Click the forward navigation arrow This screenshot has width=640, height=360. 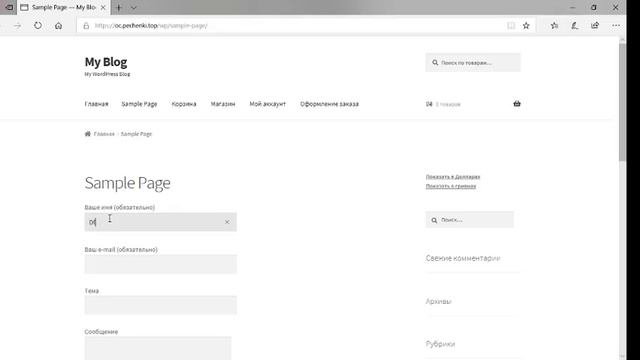(x=17, y=26)
